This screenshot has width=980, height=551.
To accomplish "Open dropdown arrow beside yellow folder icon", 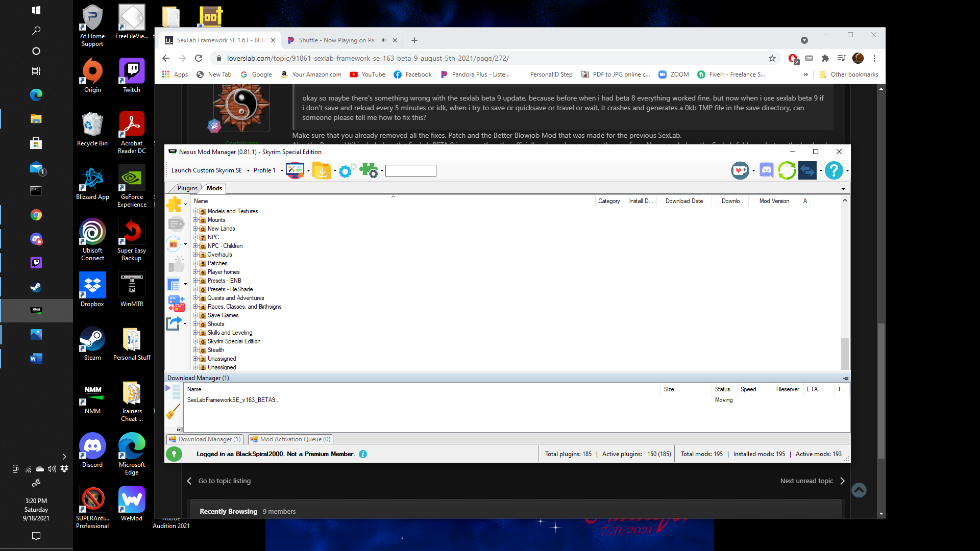I will pos(335,170).
